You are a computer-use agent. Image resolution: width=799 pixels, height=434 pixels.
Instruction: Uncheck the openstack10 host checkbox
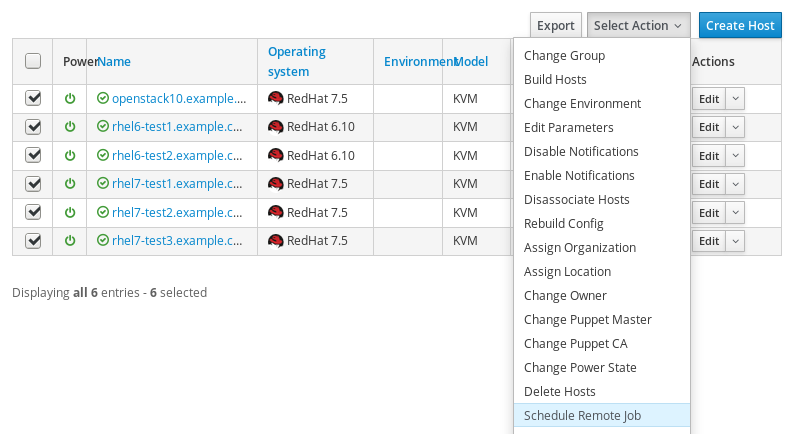(33, 98)
